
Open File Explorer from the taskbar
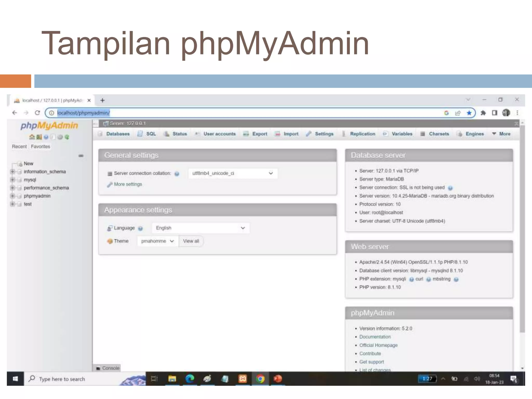(172, 379)
